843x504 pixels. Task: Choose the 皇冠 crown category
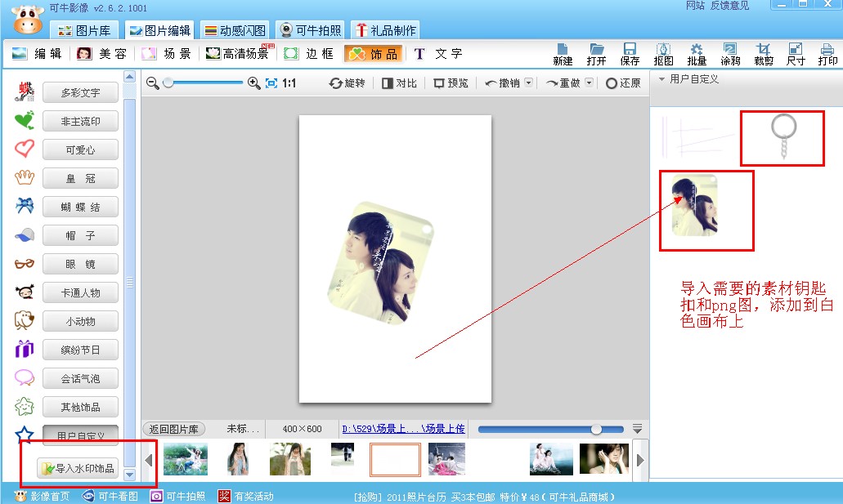pyautogui.click(x=81, y=178)
